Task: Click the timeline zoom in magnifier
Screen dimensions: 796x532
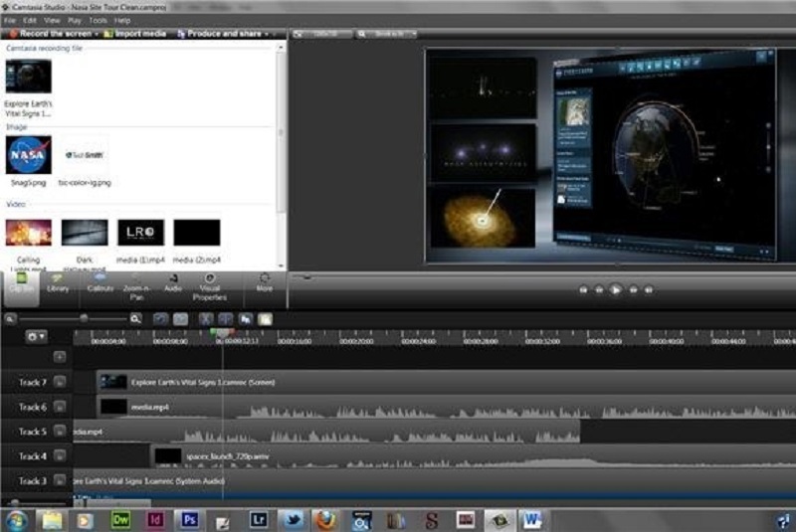Action: (135, 319)
